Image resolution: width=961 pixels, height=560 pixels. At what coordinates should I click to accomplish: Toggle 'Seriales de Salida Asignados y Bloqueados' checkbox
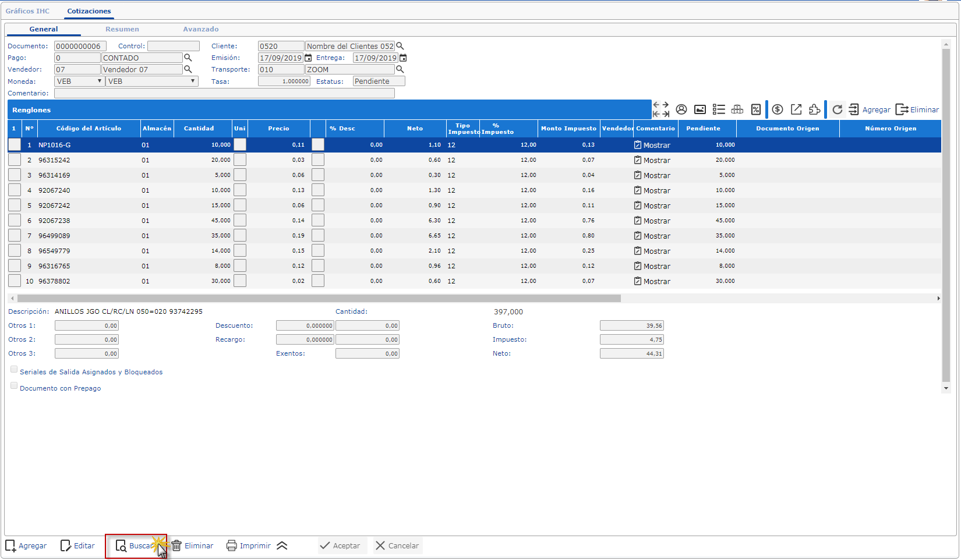point(14,370)
